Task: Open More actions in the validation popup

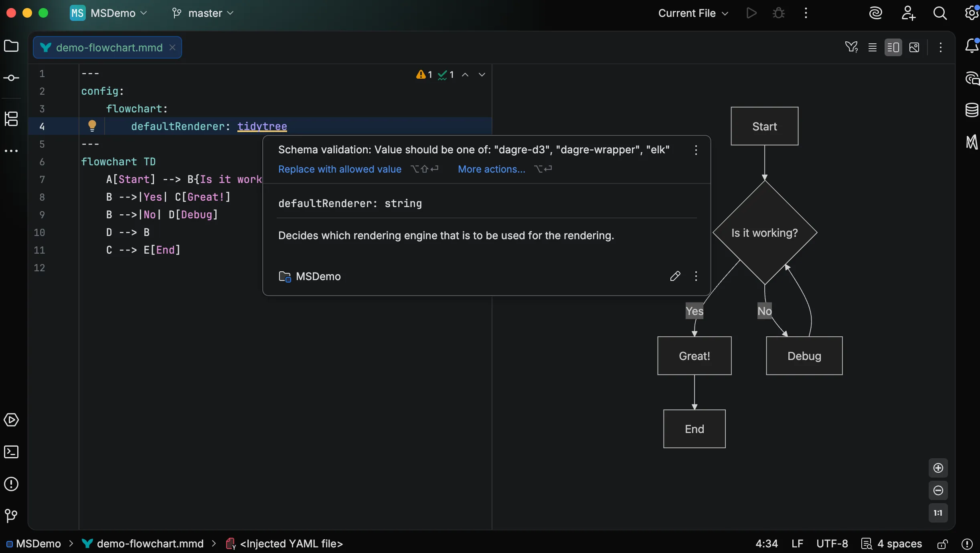Action: 490,169
